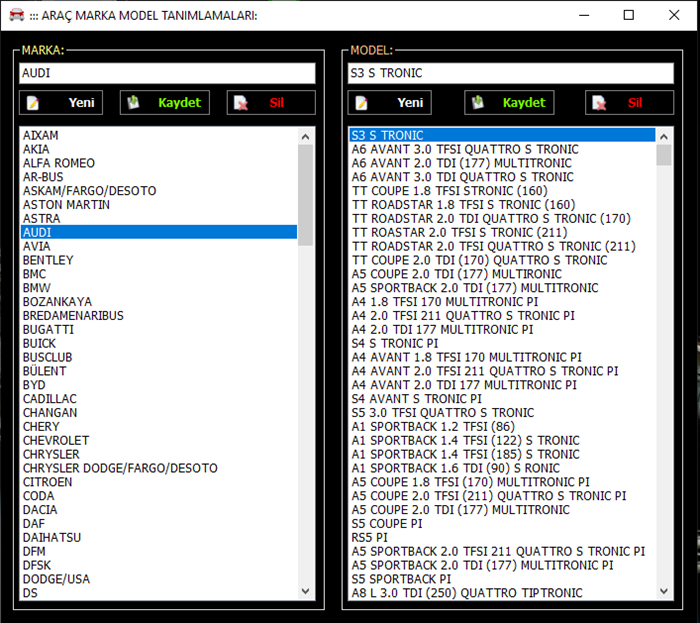Viewport: 700px width, 623px height.
Task: Select CADILLAC brand
Action: pos(159,399)
